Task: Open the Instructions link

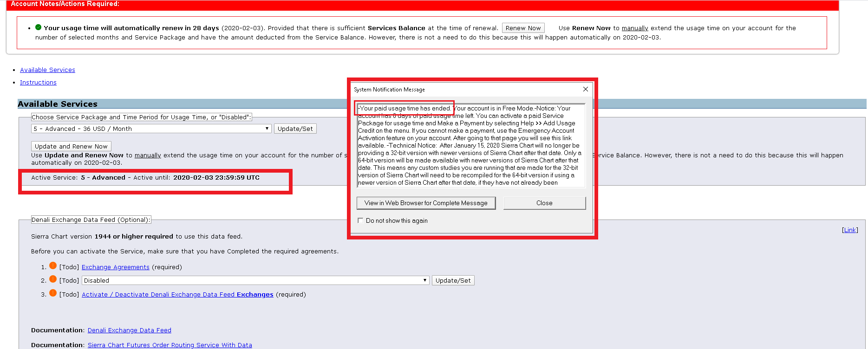Action: click(x=38, y=83)
